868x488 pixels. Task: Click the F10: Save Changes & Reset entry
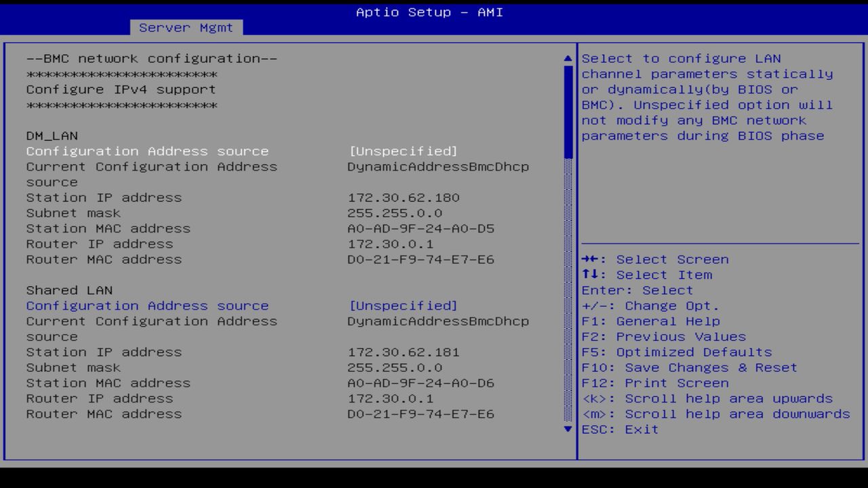[690, 367]
